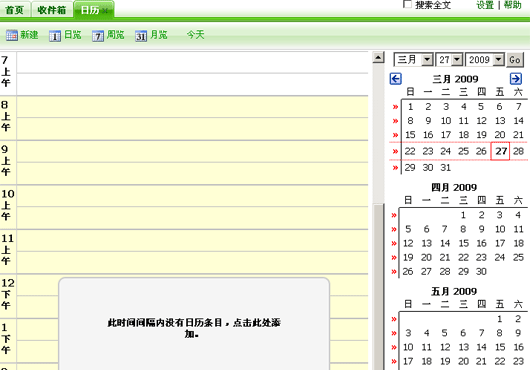The image size is (530, 370).
Task: Select May 23 in mini calendar
Action: coord(518,362)
